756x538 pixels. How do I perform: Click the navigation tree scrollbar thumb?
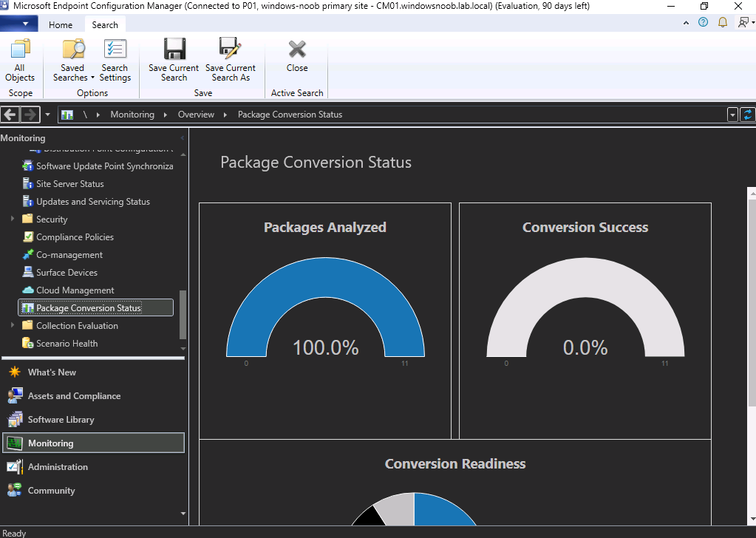(183, 314)
